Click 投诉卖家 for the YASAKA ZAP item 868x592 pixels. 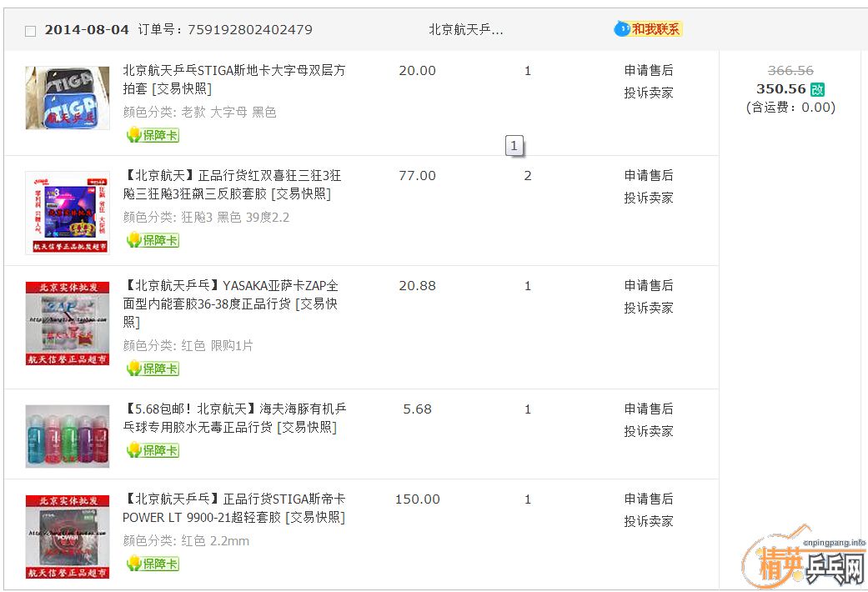pyautogui.click(x=648, y=308)
